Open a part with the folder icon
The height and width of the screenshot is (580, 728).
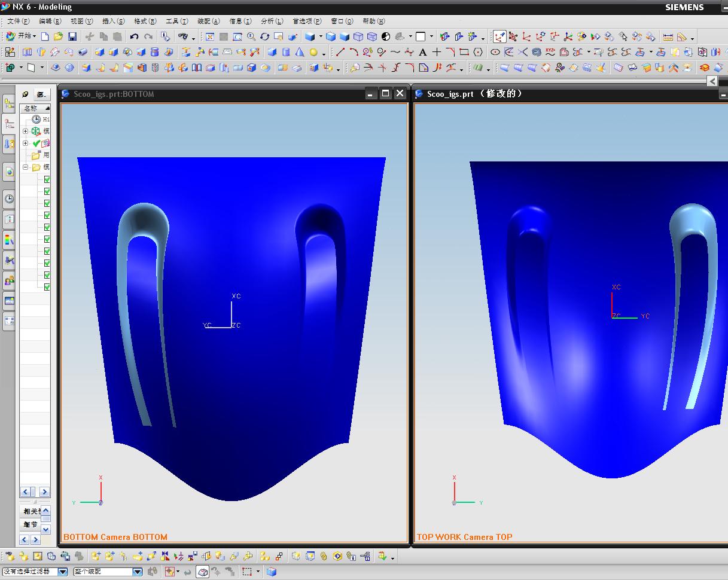click(59, 36)
